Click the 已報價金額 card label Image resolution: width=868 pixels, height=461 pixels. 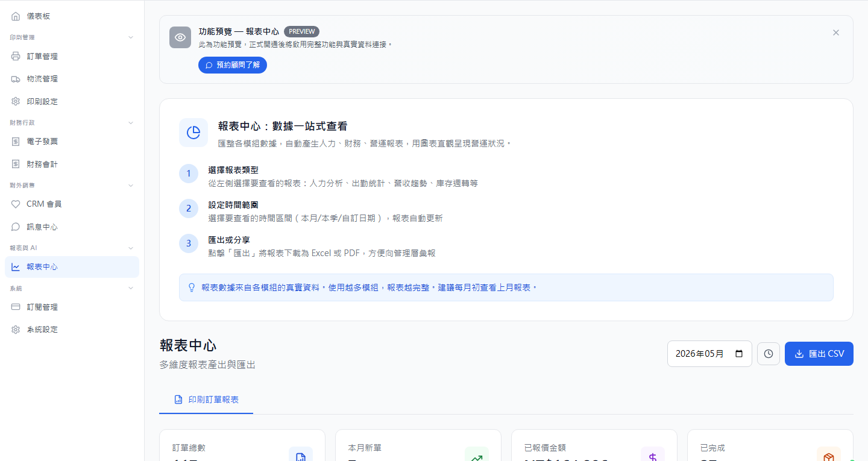(x=545, y=448)
